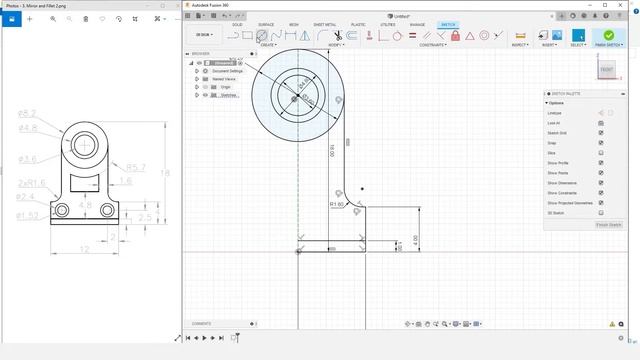This screenshot has width=640, height=360.
Task: Switch to the Mesh tab
Action: [294, 25]
